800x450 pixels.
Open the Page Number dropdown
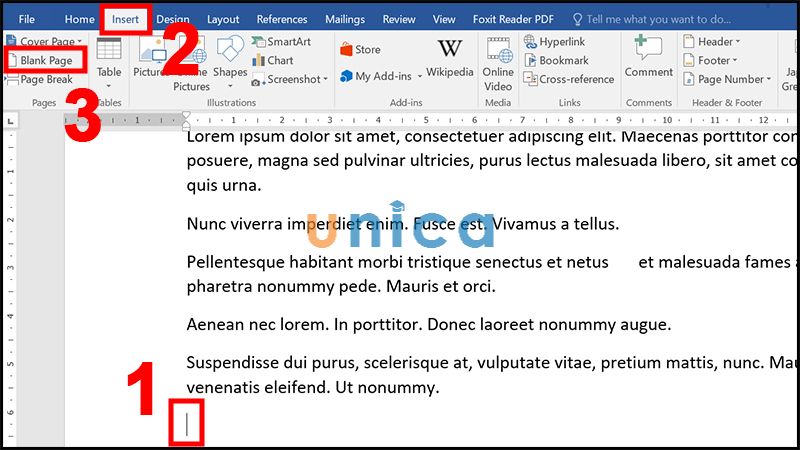[x=727, y=79]
